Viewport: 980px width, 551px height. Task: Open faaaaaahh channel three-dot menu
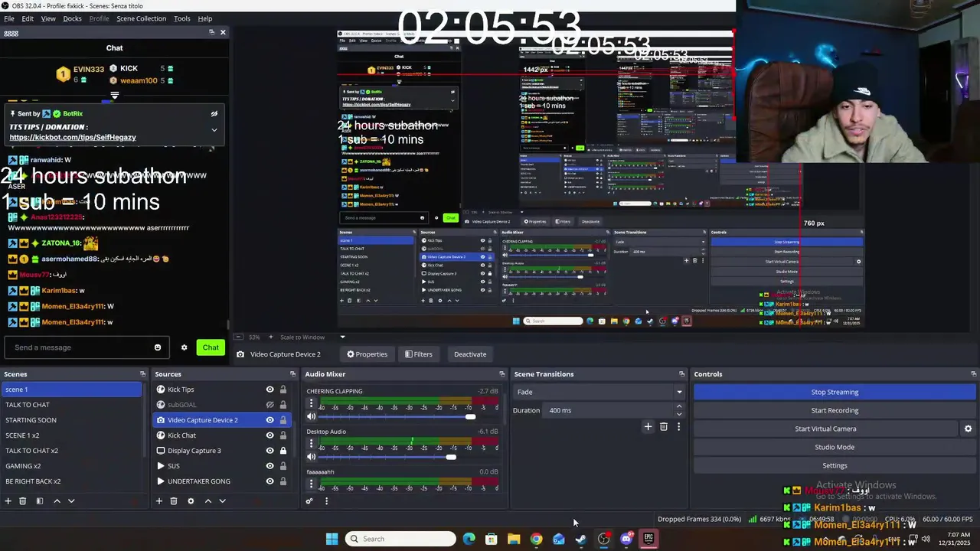[311, 484]
